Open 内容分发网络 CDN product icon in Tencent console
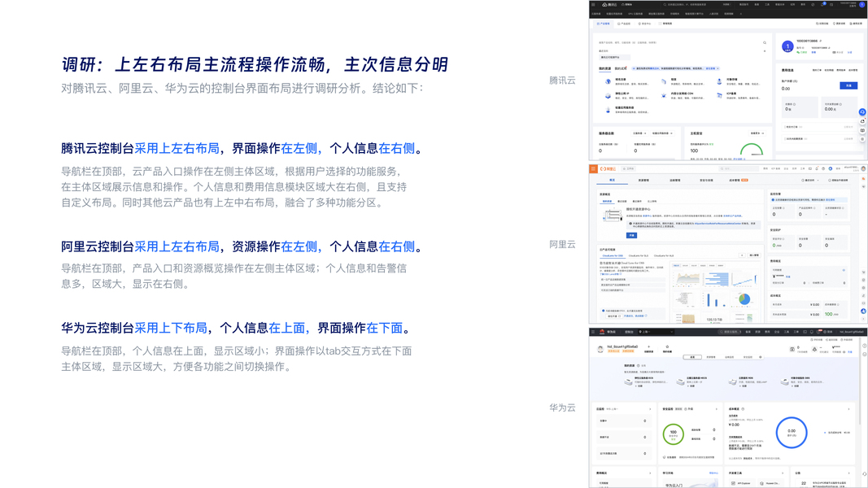This screenshot has width=868, height=488. tap(664, 95)
